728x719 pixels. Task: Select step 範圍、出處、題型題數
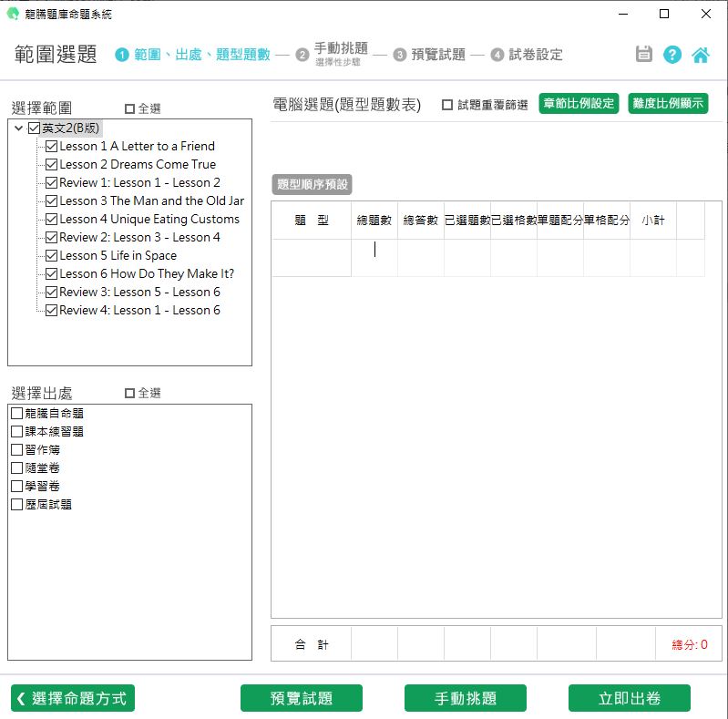pyautogui.click(x=202, y=55)
